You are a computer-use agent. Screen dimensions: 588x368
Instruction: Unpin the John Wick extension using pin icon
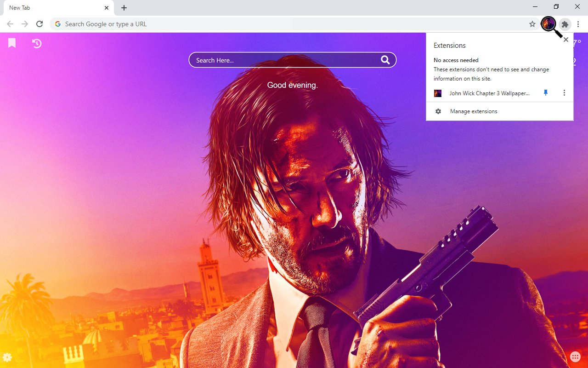click(546, 93)
